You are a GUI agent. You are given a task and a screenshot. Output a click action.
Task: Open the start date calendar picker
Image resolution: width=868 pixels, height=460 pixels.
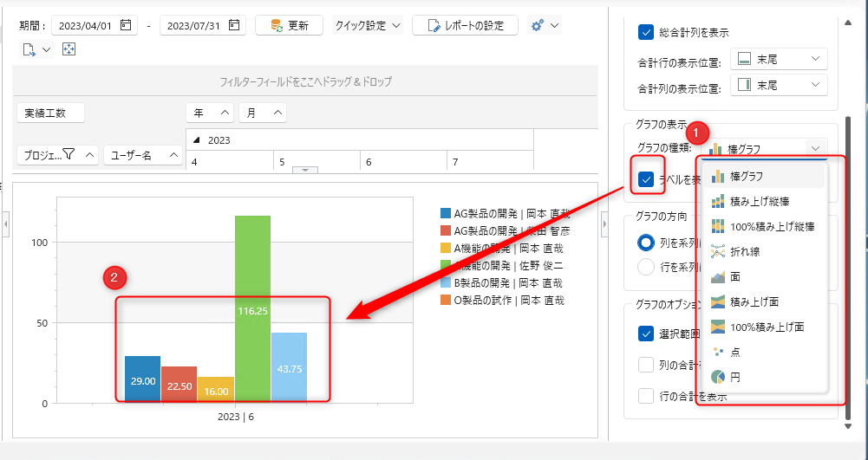(x=127, y=25)
